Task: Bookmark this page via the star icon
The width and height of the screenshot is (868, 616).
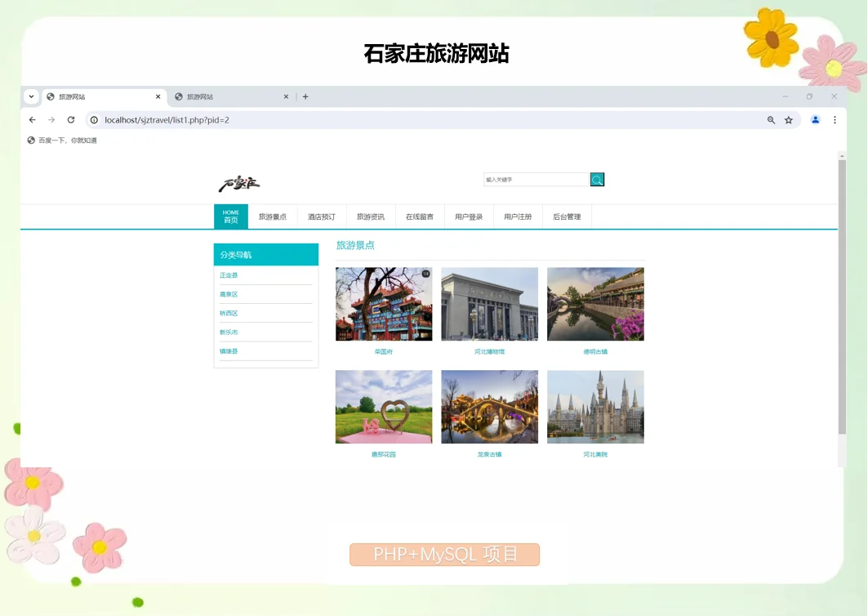Action: (788, 119)
